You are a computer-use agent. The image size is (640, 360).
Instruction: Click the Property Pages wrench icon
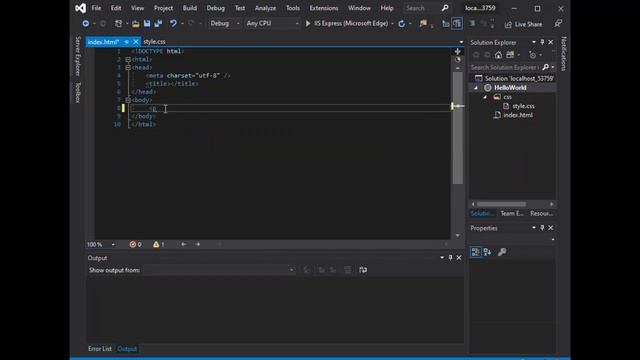click(x=502, y=252)
